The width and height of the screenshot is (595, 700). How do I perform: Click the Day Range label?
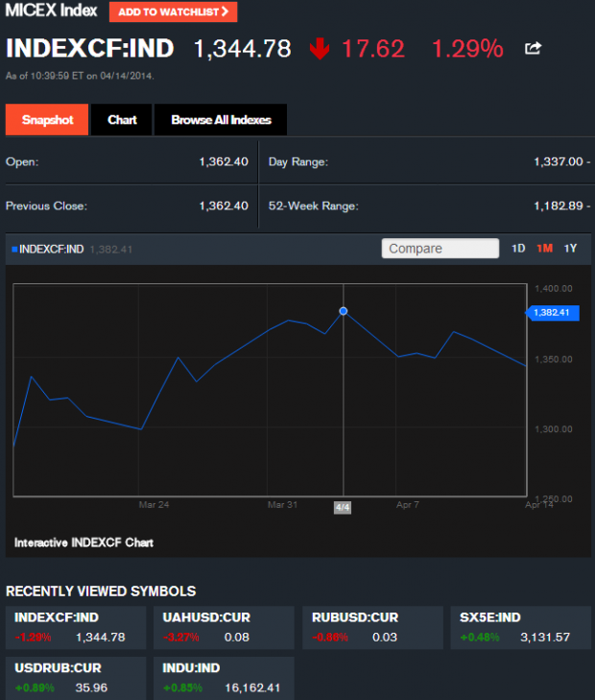click(x=298, y=161)
